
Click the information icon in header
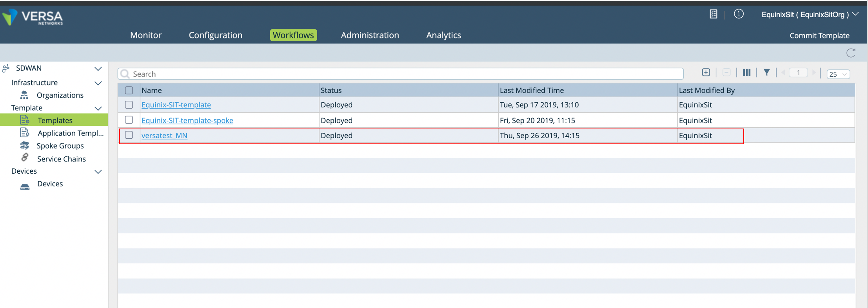739,14
